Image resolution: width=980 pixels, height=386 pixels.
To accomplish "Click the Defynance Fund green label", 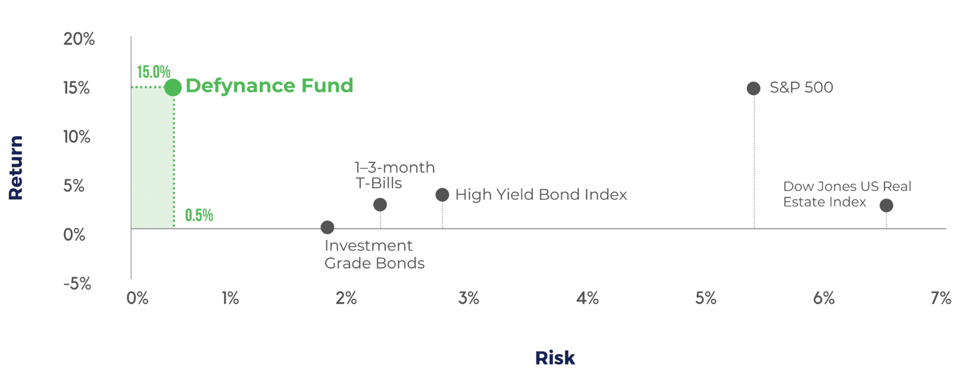I will point(269,85).
